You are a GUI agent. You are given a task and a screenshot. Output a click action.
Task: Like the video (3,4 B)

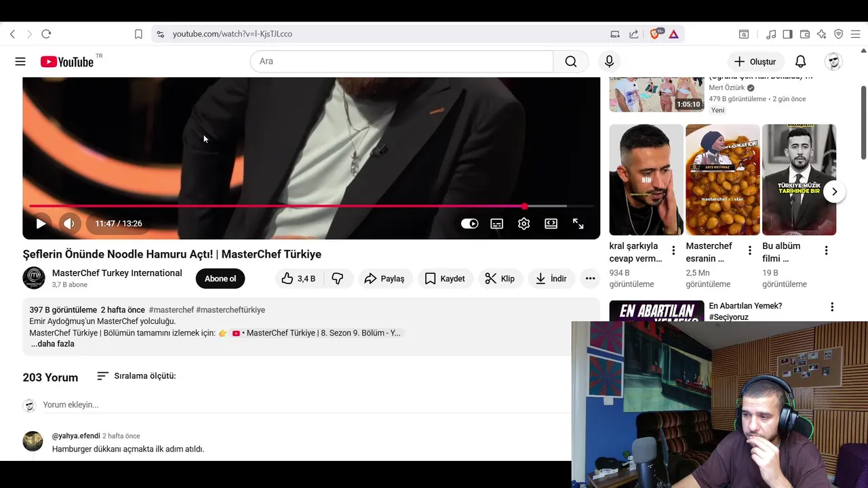tap(299, 279)
